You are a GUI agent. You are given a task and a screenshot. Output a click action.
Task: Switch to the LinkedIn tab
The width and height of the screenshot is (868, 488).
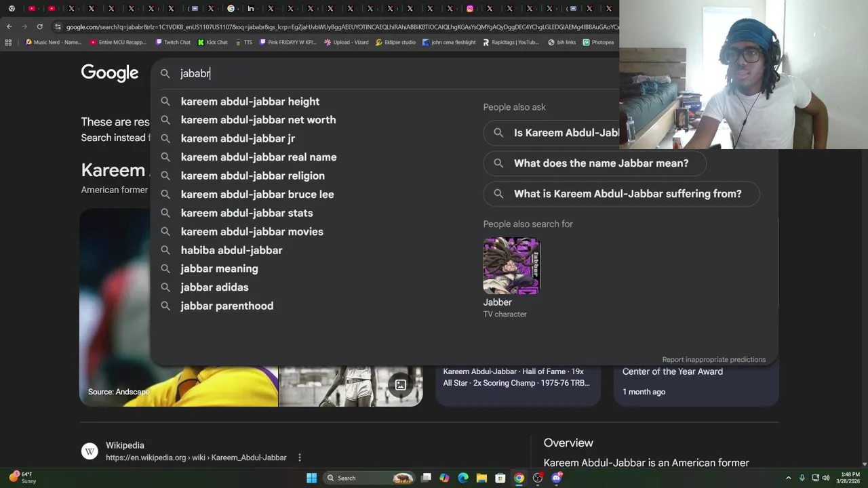(251, 8)
